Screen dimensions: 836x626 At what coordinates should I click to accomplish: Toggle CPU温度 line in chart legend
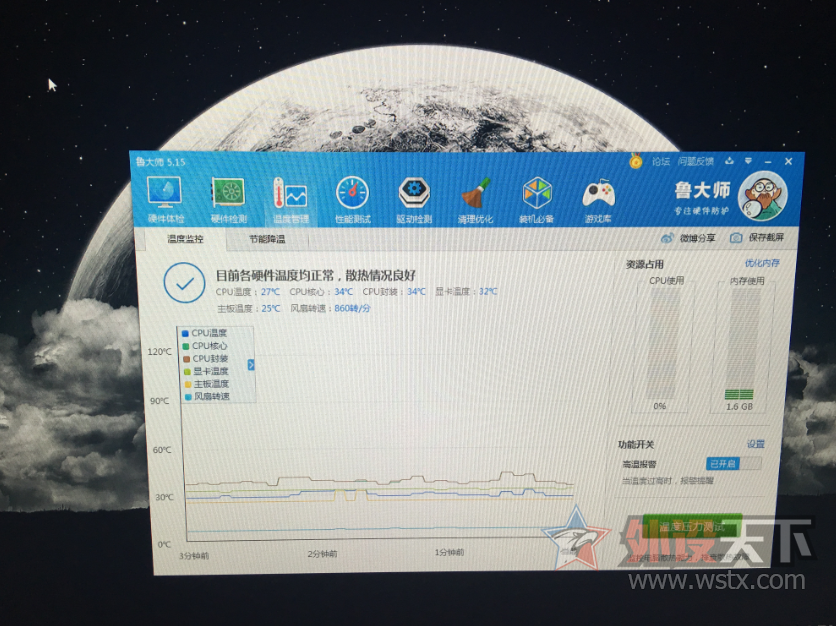click(203, 333)
